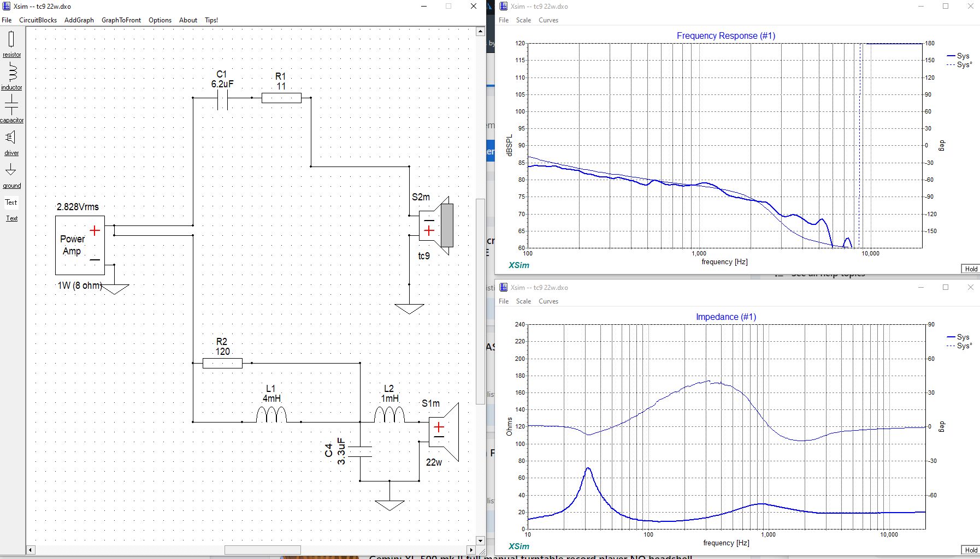
Task: Close the Frequency Response graph window
Action: point(970,6)
